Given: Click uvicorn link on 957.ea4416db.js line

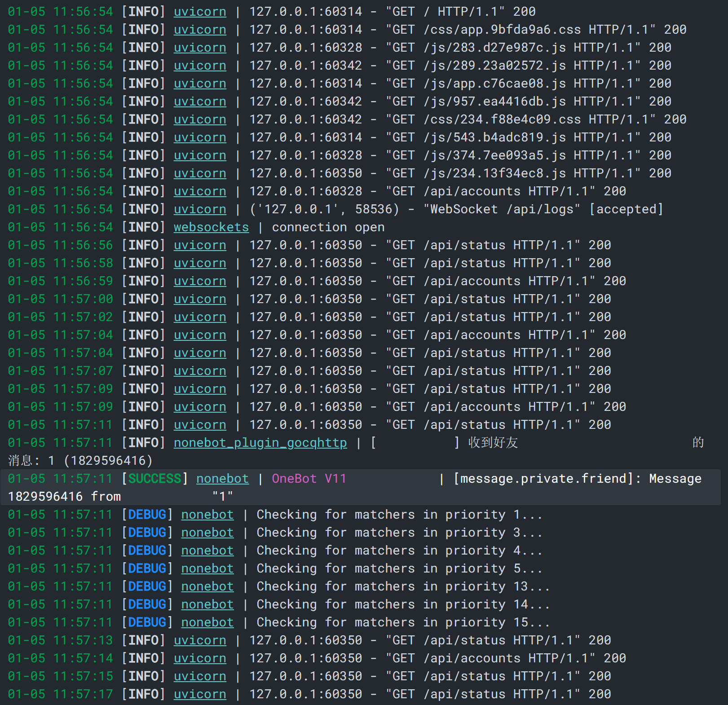Looking at the screenshot, I should point(200,101).
